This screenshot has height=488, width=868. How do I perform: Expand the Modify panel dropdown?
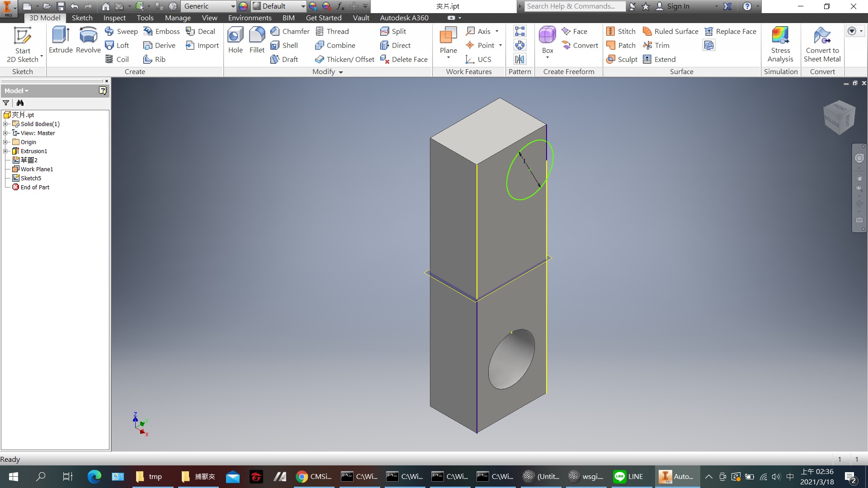coord(341,72)
